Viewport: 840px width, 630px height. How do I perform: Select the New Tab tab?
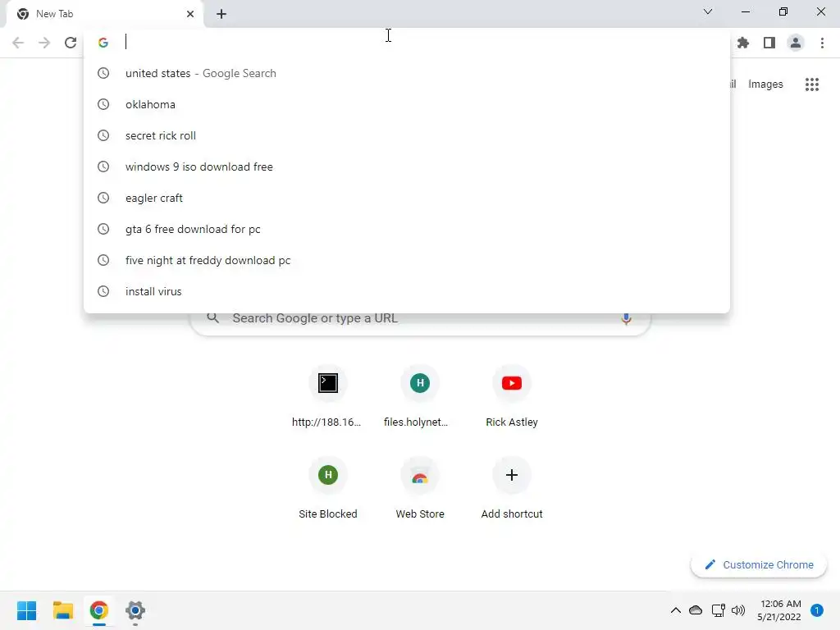pyautogui.click(x=104, y=14)
